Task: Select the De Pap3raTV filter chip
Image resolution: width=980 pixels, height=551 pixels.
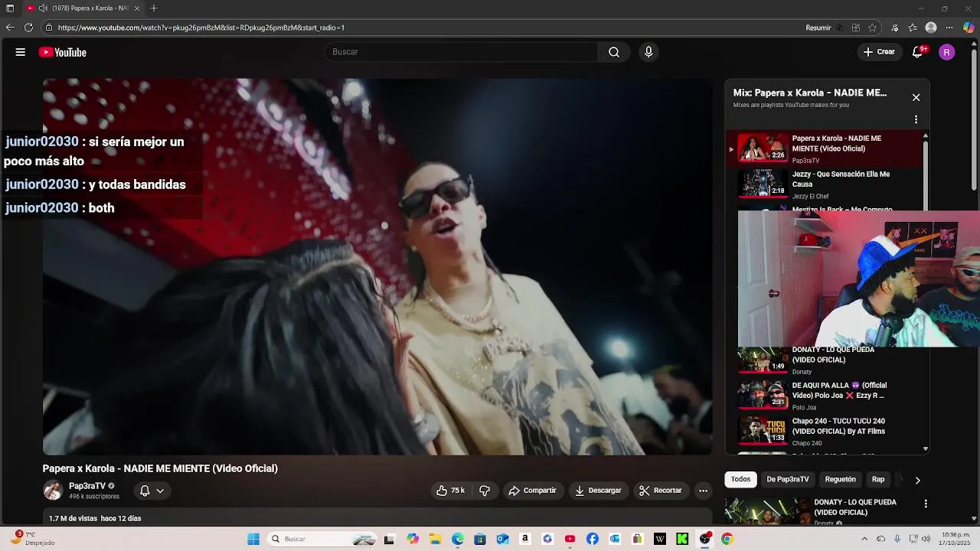Action: tap(788, 479)
